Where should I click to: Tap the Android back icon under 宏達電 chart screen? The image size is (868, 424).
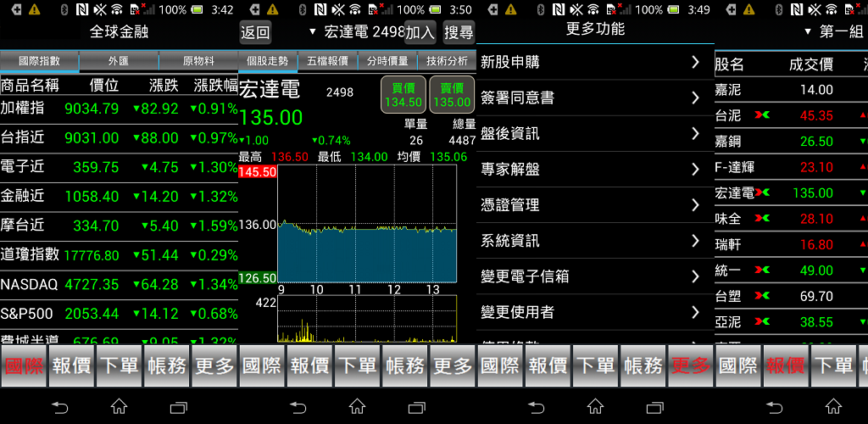298,408
